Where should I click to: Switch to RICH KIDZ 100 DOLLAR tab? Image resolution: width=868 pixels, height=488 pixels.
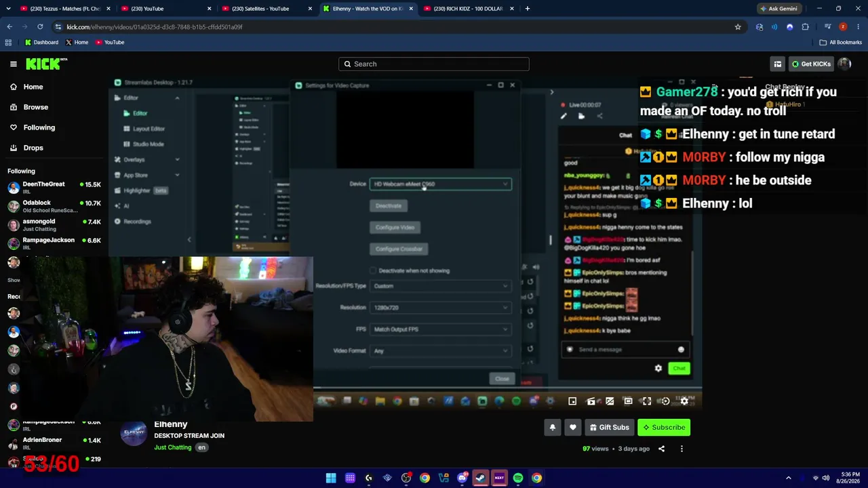(x=468, y=9)
